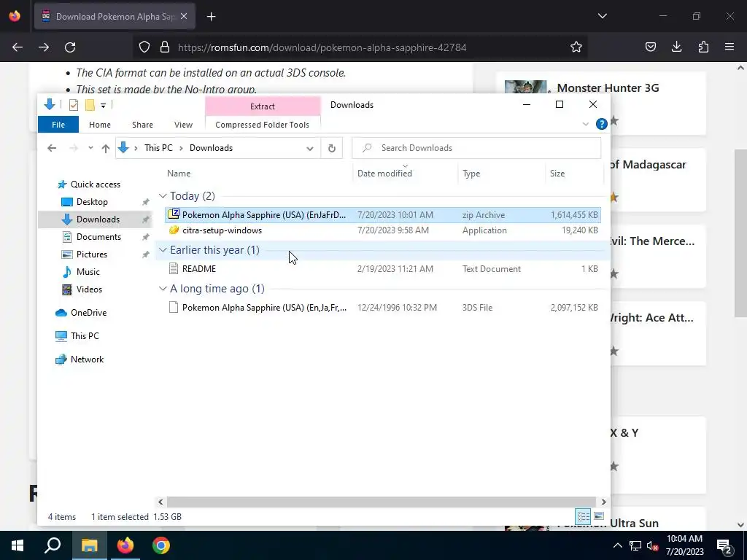Open a new Firefox tab
The image size is (747, 560).
(x=211, y=17)
